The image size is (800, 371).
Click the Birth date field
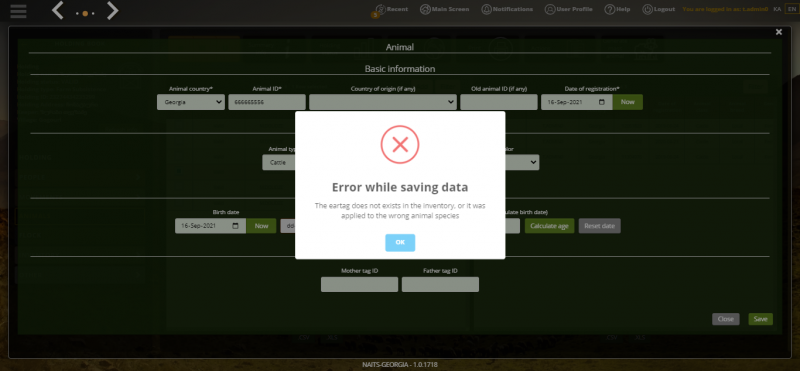(210, 226)
